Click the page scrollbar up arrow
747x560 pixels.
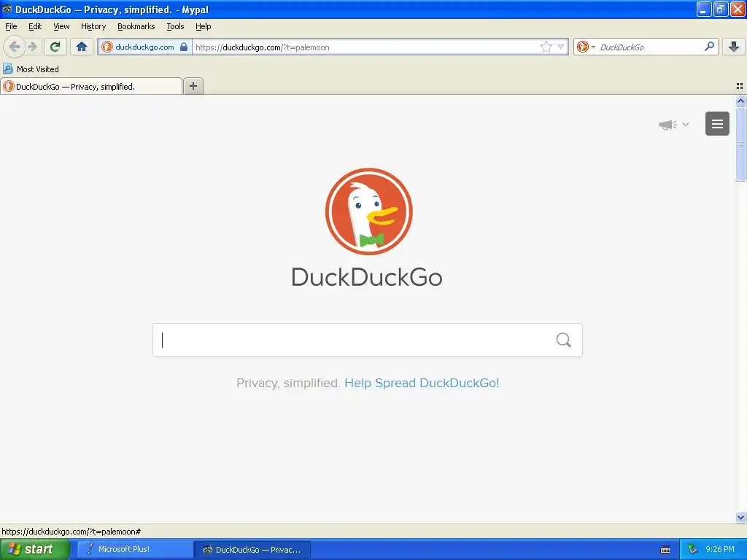[x=740, y=101]
